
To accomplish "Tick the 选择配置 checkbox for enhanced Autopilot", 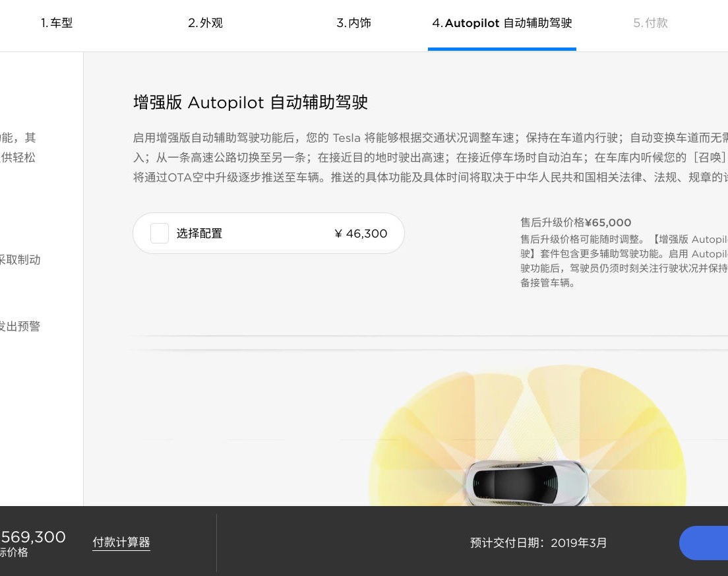I will tap(160, 233).
